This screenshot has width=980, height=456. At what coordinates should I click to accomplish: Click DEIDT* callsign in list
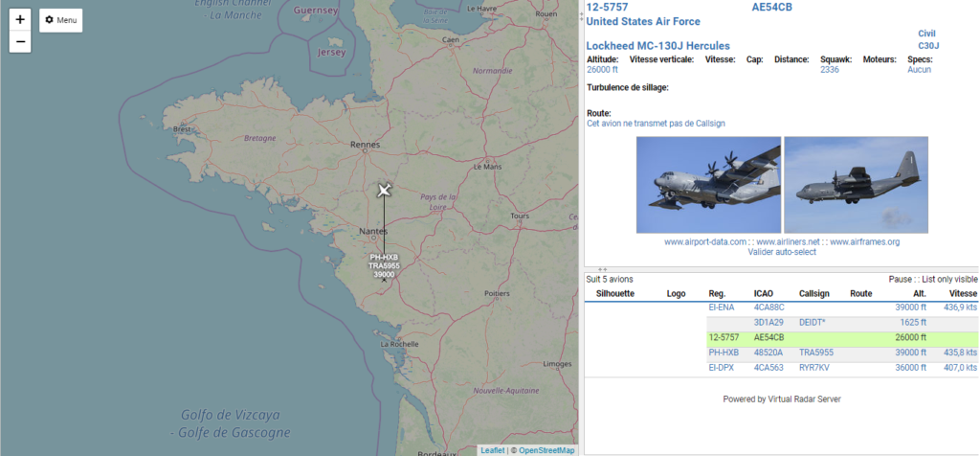[813, 323]
